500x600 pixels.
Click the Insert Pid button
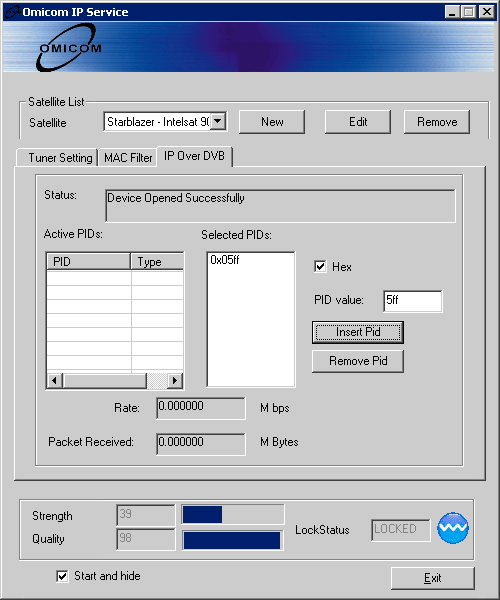(x=358, y=332)
